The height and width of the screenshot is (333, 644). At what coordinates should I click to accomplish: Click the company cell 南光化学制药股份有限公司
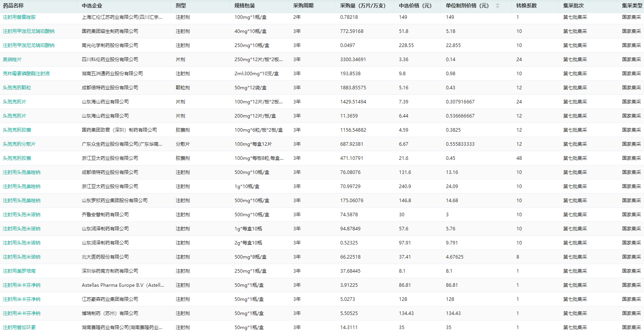pos(110,45)
